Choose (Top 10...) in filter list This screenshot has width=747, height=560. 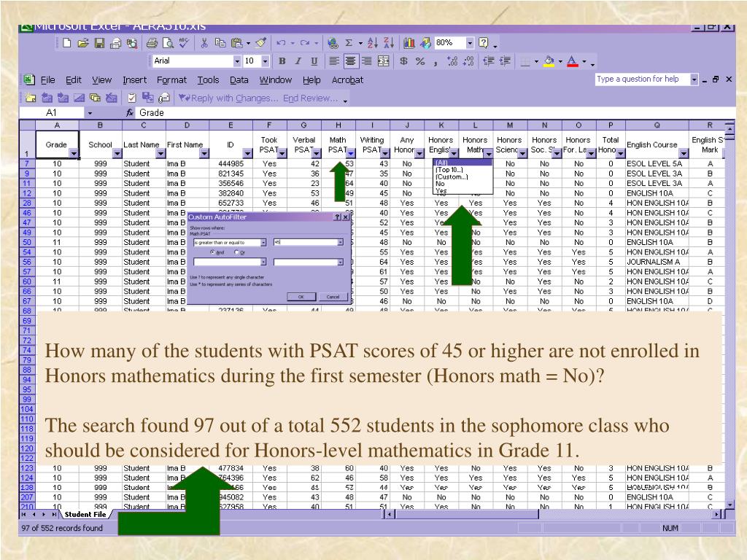point(449,169)
